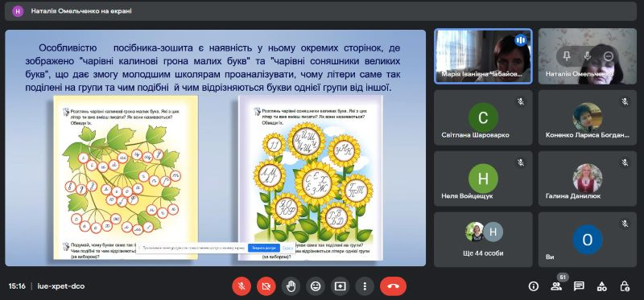Click the blue button in sharing notification
This screenshot has height=300, width=644.
(x=264, y=248)
